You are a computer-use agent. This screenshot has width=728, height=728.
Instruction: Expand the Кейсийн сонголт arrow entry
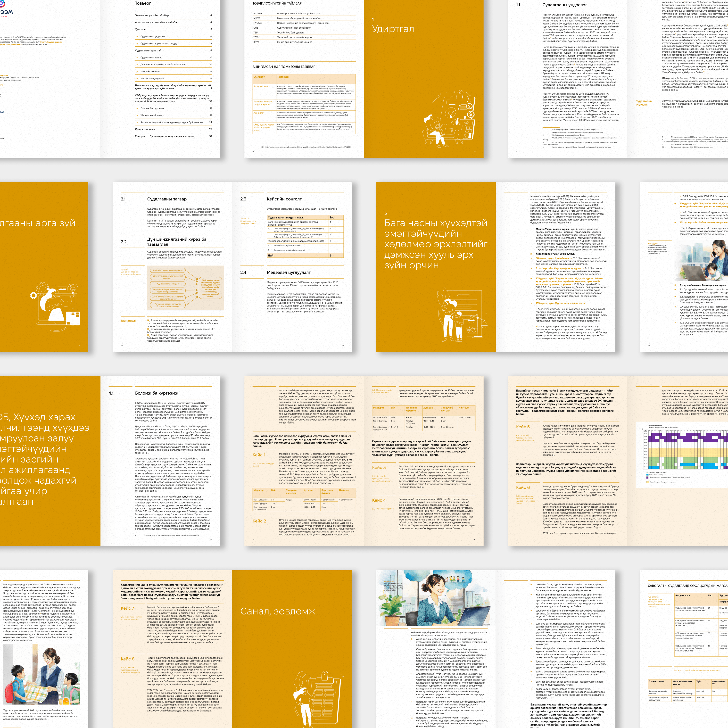(x=150, y=72)
